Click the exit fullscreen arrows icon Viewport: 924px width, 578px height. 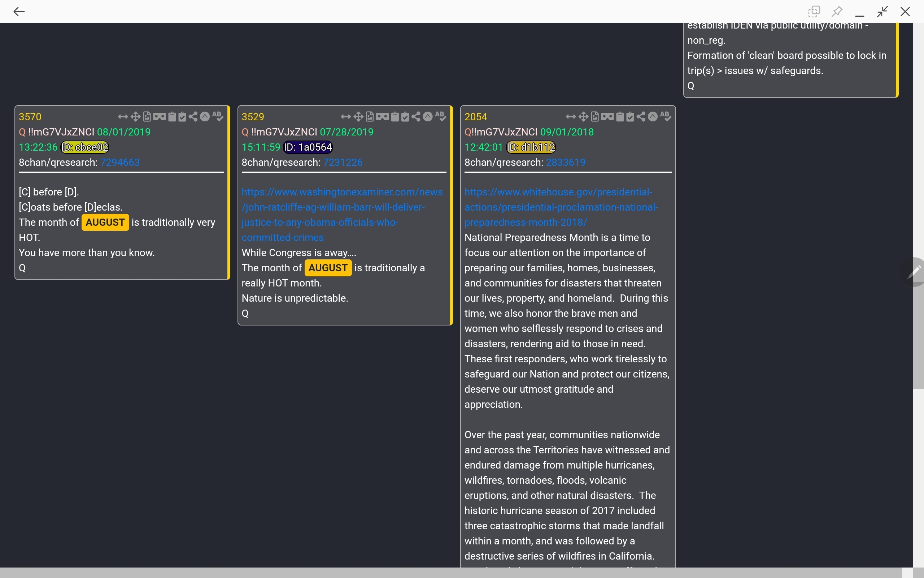pos(882,12)
